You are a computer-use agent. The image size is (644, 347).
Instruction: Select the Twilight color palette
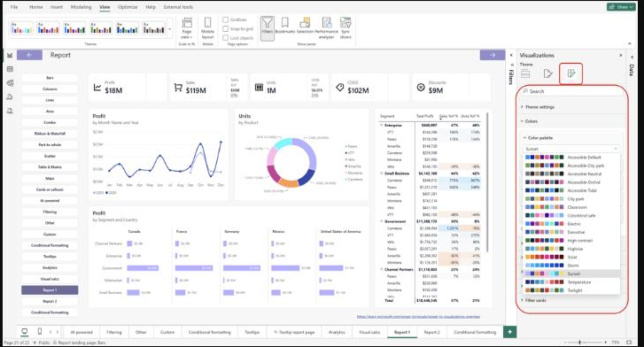click(570, 290)
